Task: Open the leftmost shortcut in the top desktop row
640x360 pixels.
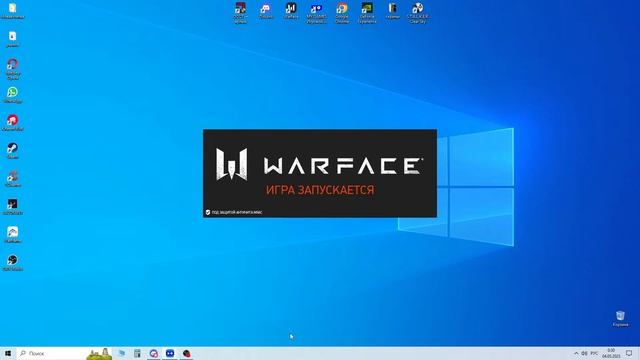Action: (240, 13)
